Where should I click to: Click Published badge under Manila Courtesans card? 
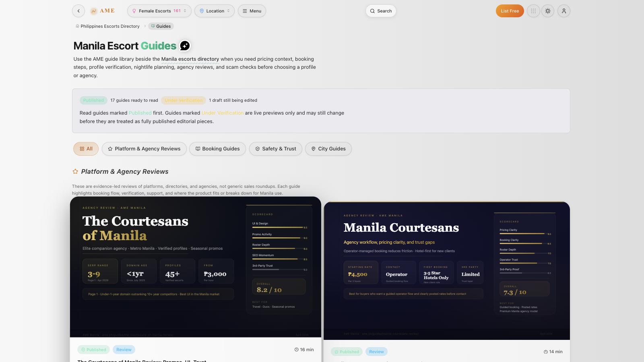tap(347, 352)
